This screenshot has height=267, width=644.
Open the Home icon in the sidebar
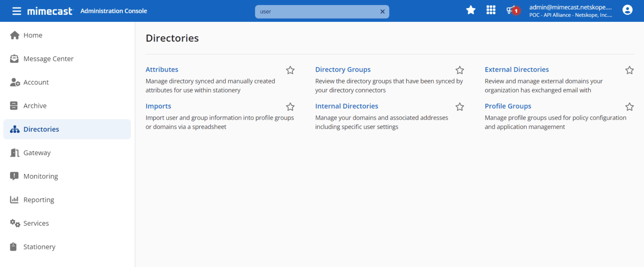pyautogui.click(x=14, y=35)
